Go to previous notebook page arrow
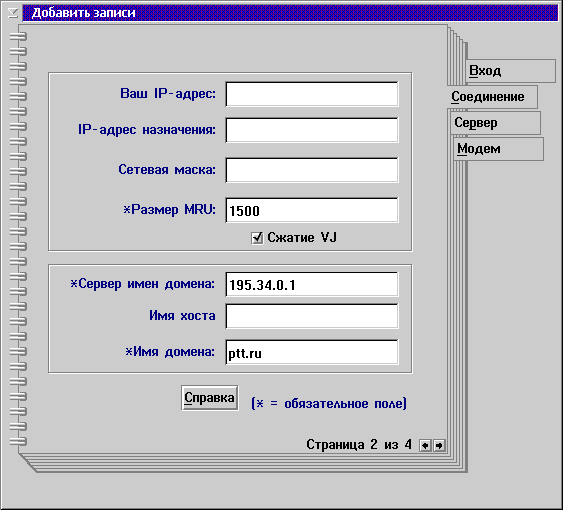The width and height of the screenshot is (563, 510). pyautogui.click(x=425, y=446)
